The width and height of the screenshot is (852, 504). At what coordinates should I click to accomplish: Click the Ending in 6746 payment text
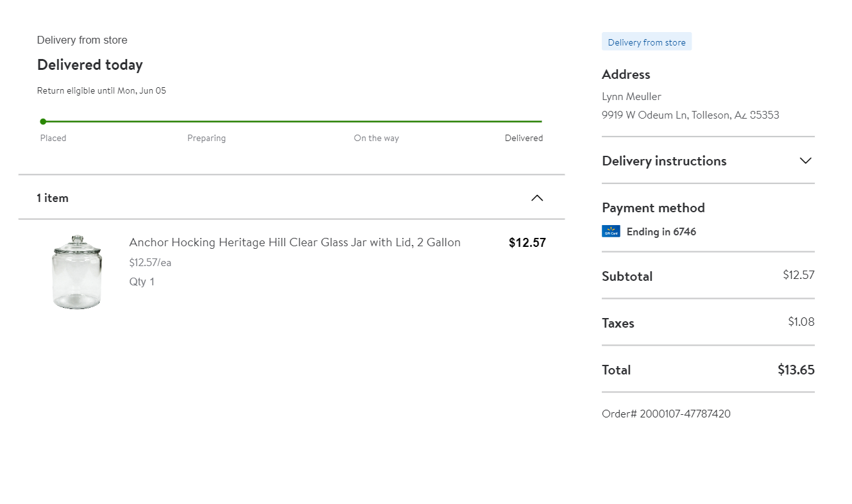point(661,232)
